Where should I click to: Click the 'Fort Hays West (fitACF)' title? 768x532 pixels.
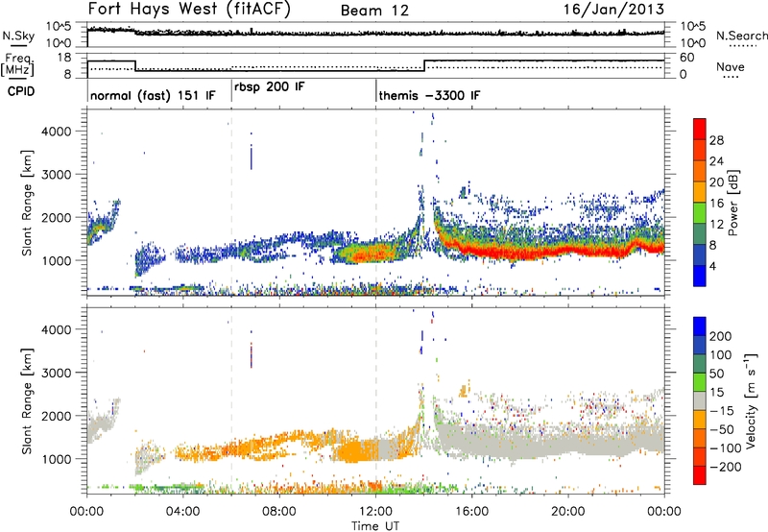click(188, 10)
